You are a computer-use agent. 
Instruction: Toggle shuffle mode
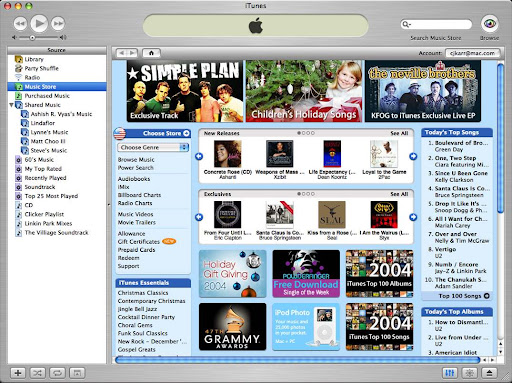37,373
